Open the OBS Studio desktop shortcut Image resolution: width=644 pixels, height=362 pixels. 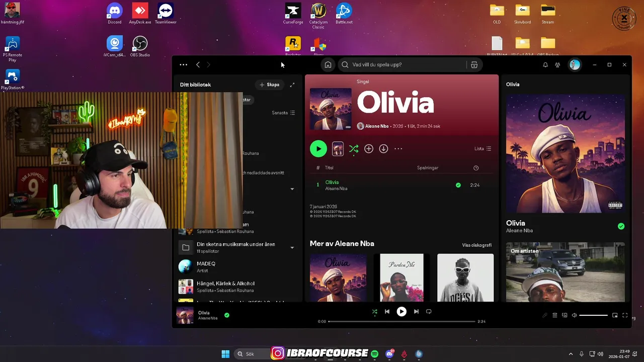point(140,46)
